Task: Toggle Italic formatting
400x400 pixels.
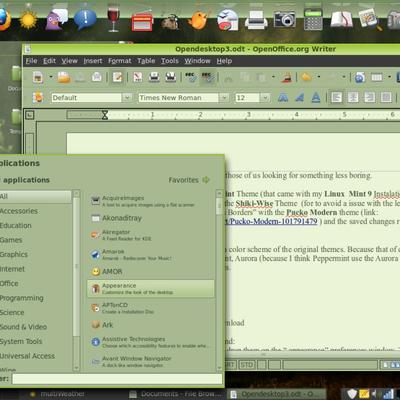Action: (299, 97)
